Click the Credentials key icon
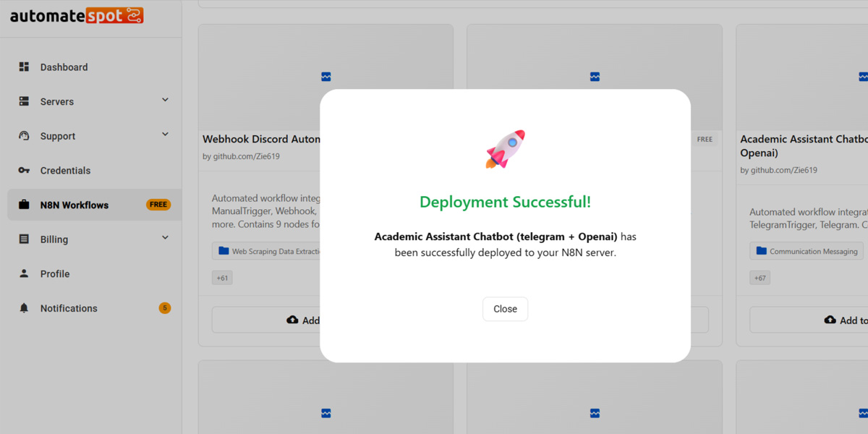Screen dimensions: 868x434 pos(24,171)
